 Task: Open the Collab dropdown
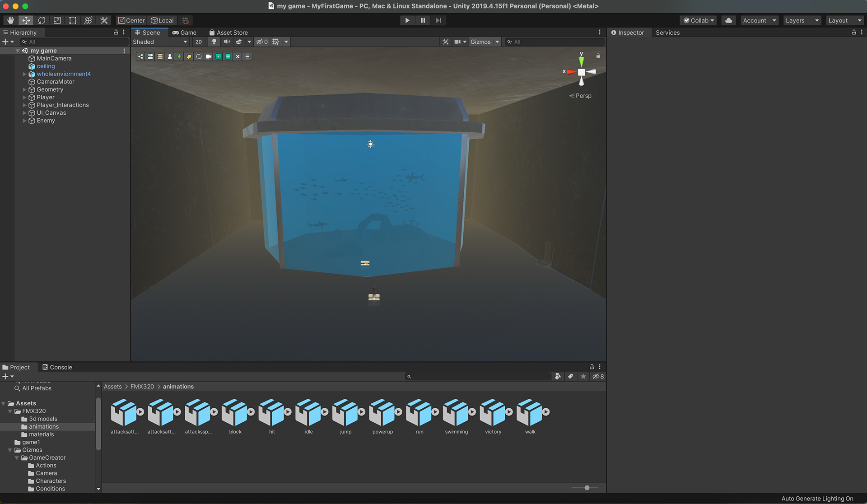[699, 20]
